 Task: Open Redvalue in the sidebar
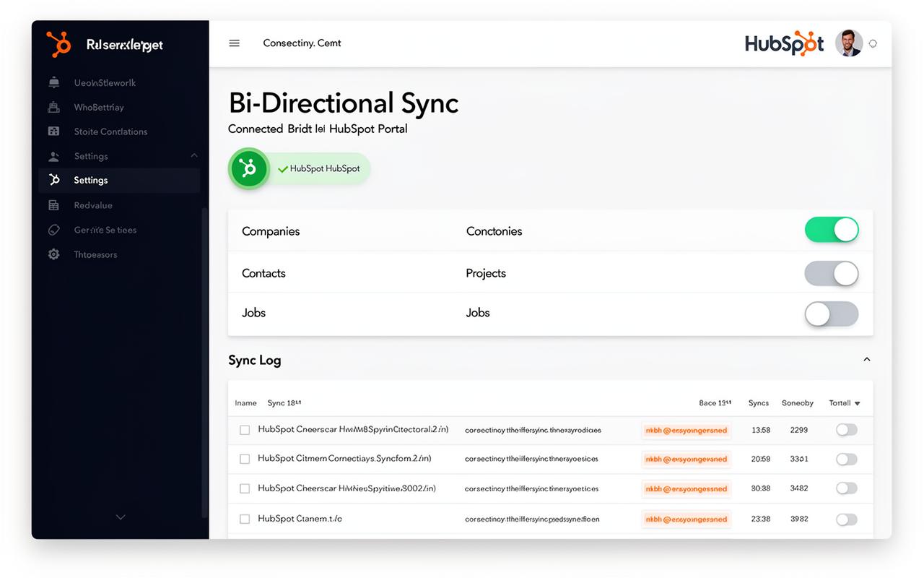tap(93, 205)
